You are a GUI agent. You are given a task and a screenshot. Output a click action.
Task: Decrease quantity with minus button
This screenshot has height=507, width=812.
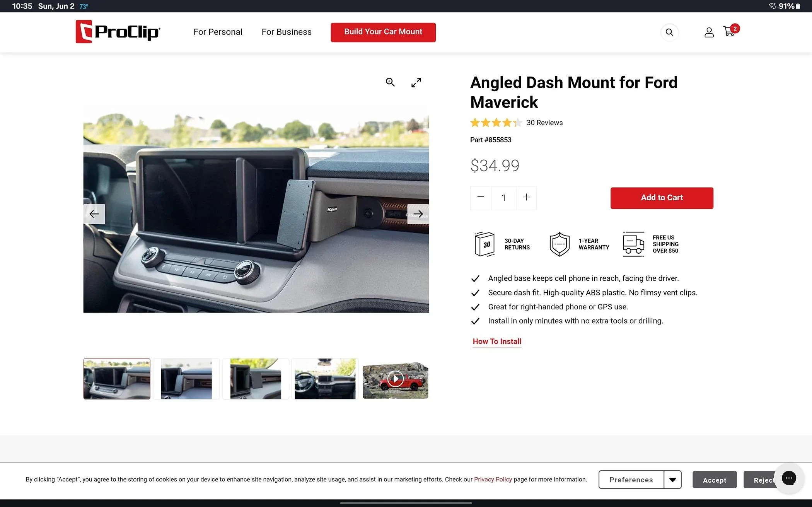coord(481,198)
